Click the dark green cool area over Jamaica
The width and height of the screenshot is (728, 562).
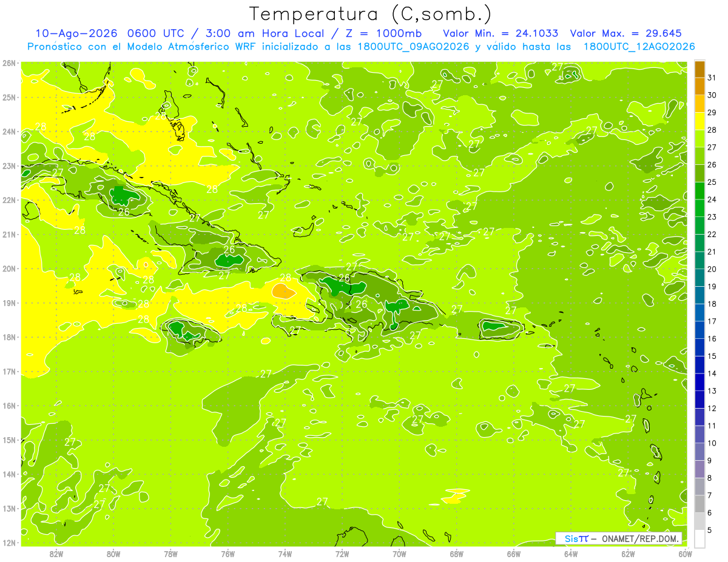click(x=182, y=331)
